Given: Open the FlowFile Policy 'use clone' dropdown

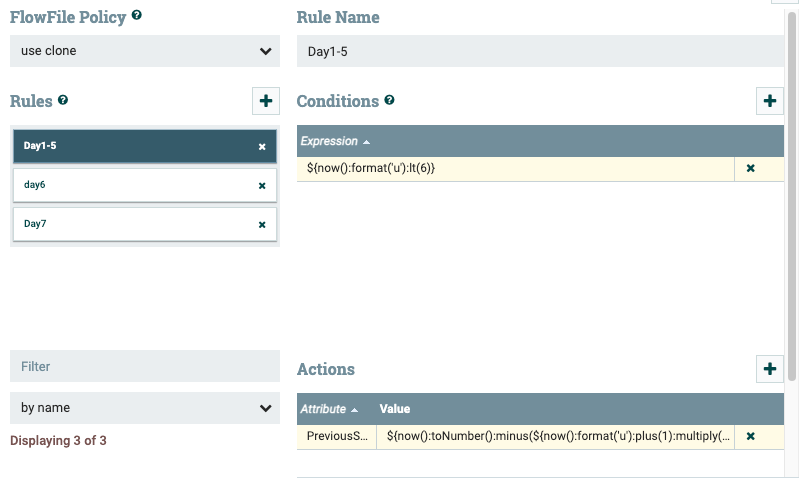Looking at the screenshot, I should coord(145,51).
